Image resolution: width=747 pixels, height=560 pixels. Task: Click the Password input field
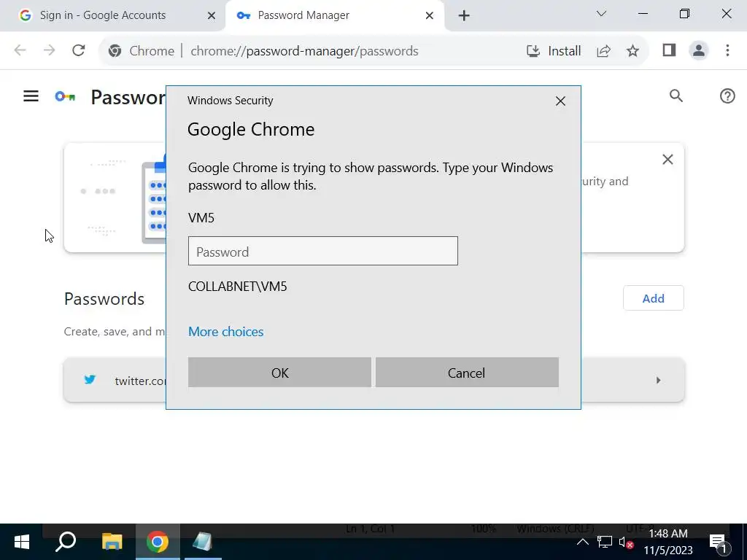(323, 251)
